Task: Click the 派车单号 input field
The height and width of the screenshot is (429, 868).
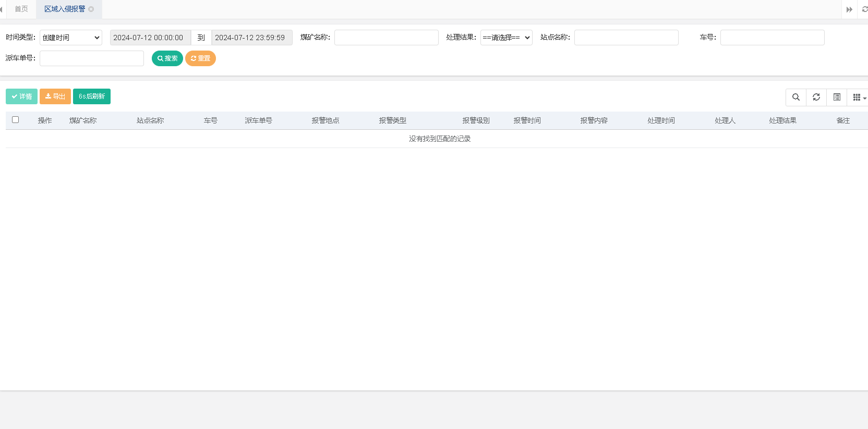Action: point(92,58)
